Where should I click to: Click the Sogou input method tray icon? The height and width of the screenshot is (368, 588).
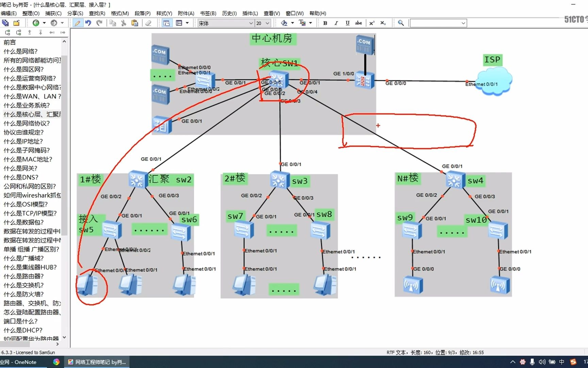click(x=573, y=362)
